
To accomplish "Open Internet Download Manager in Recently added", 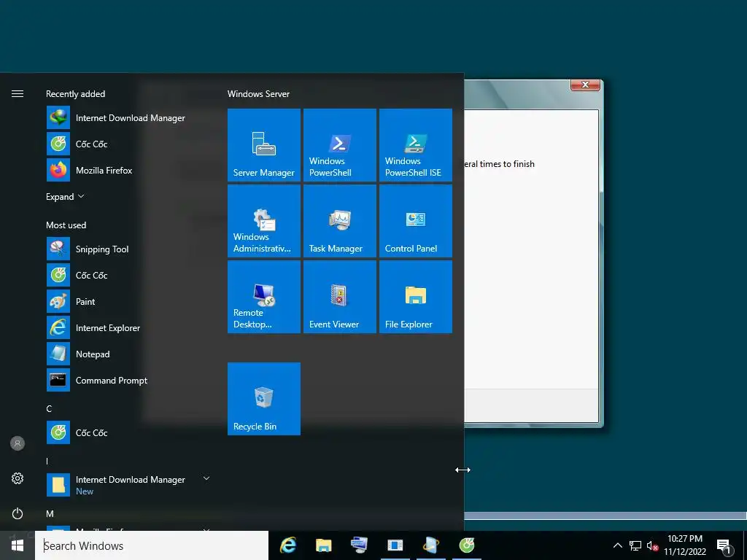I will 128,117.
